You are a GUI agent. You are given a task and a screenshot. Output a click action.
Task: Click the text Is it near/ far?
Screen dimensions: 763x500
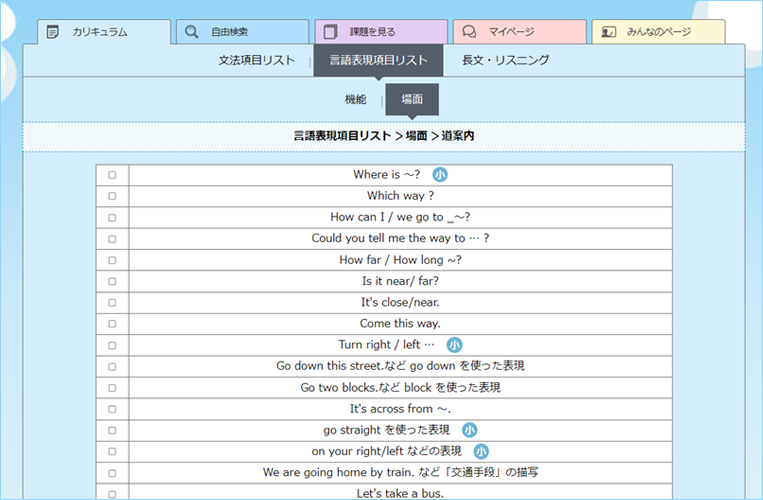(400, 281)
